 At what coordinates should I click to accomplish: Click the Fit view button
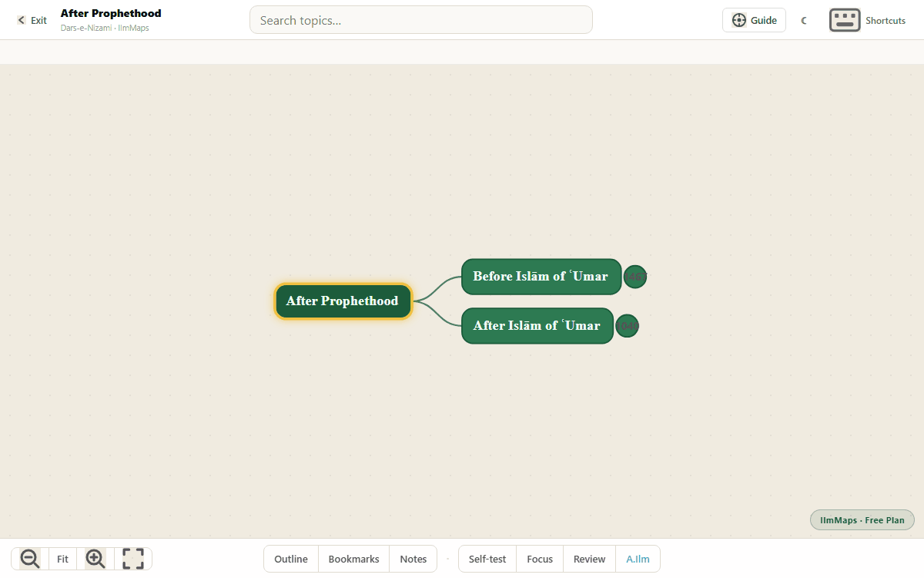62,559
